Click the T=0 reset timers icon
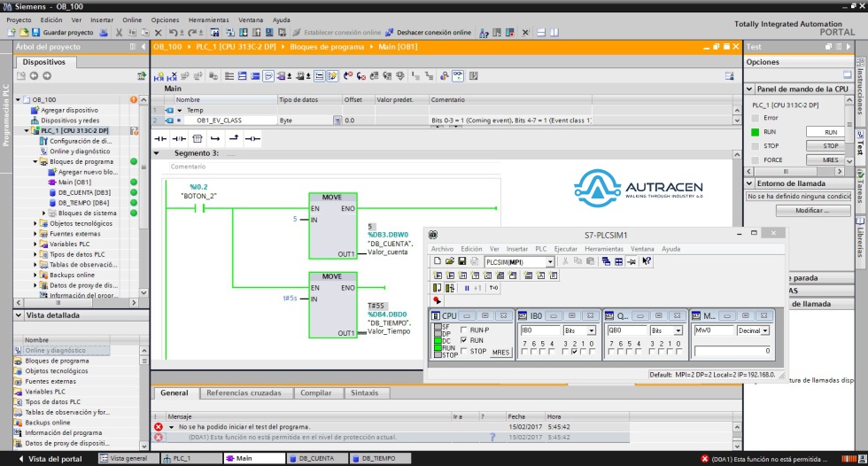Image resolution: width=868 pixels, height=466 pixels. 494,288
